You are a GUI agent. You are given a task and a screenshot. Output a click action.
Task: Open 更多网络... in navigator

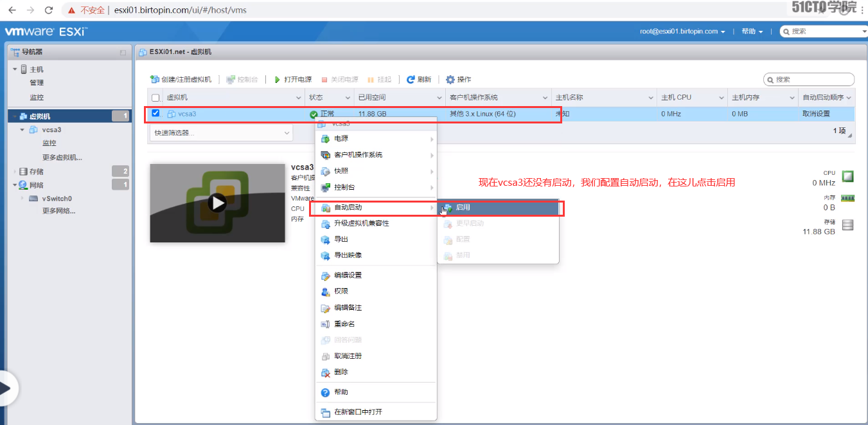pyautogui.click(x=58, y=211)
